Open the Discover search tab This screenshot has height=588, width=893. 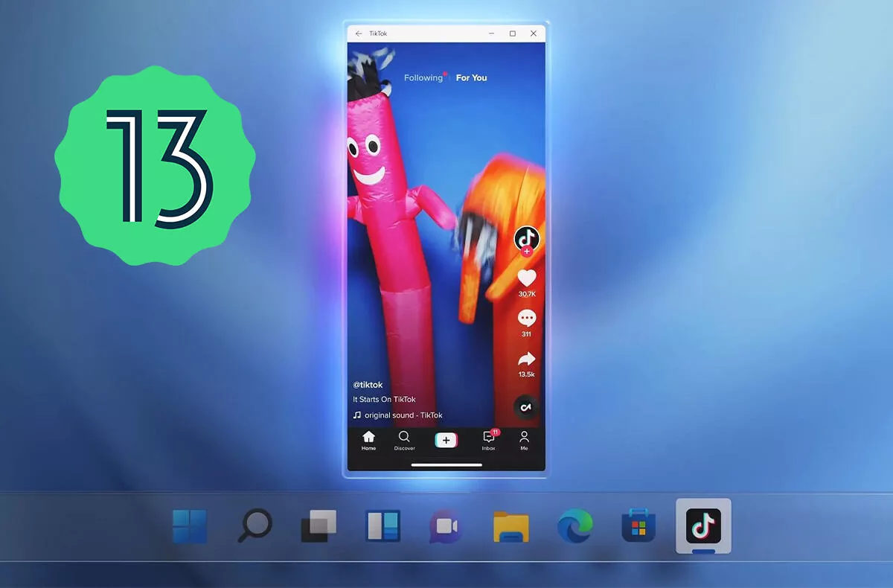tap(404, 441)
